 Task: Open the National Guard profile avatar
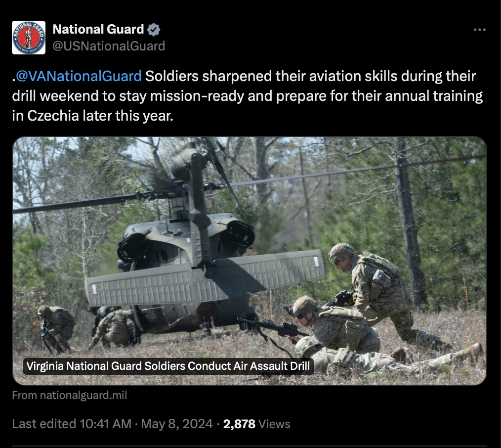29,38
